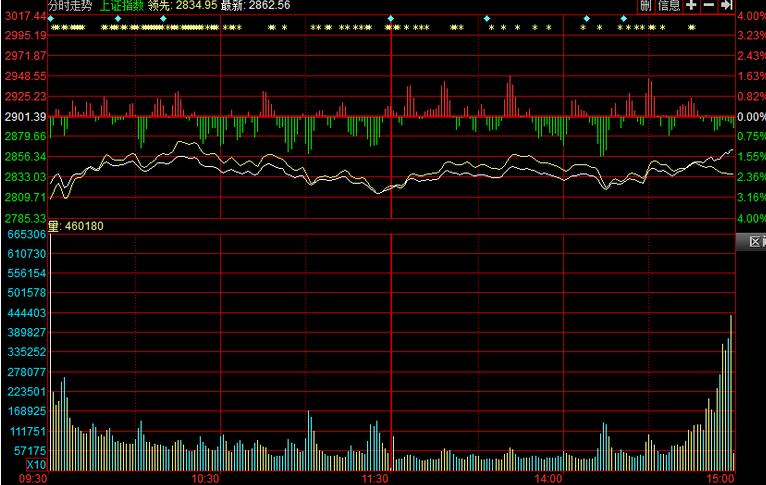Click the second blue diamond marker from the left
Image resolution: width=766 pixels, height=485 pixels.
(118, 19)
